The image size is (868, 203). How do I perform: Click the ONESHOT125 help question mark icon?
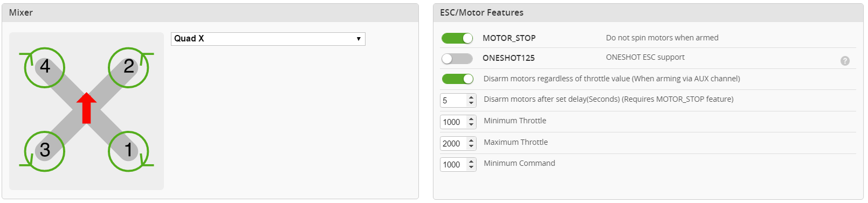[845, 61]
